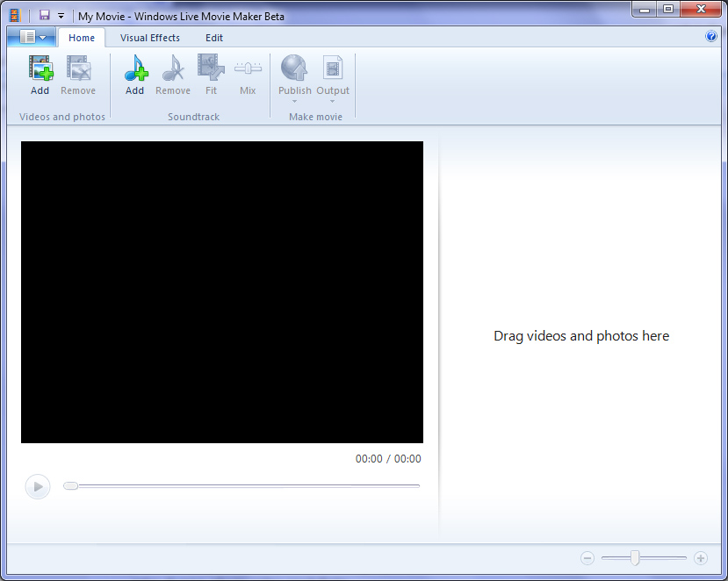Viewport: 728px width, 581px height.
Task: Click the Output movie file icon
Action: coord(333,68)
